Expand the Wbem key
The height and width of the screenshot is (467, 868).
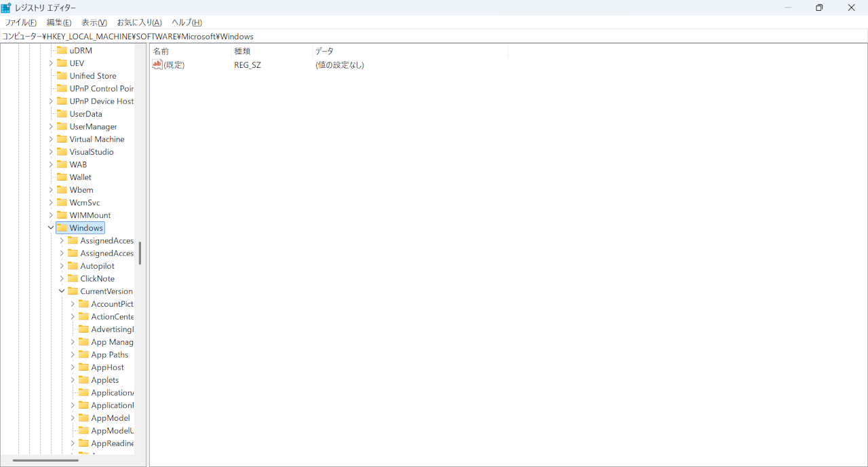51,190
